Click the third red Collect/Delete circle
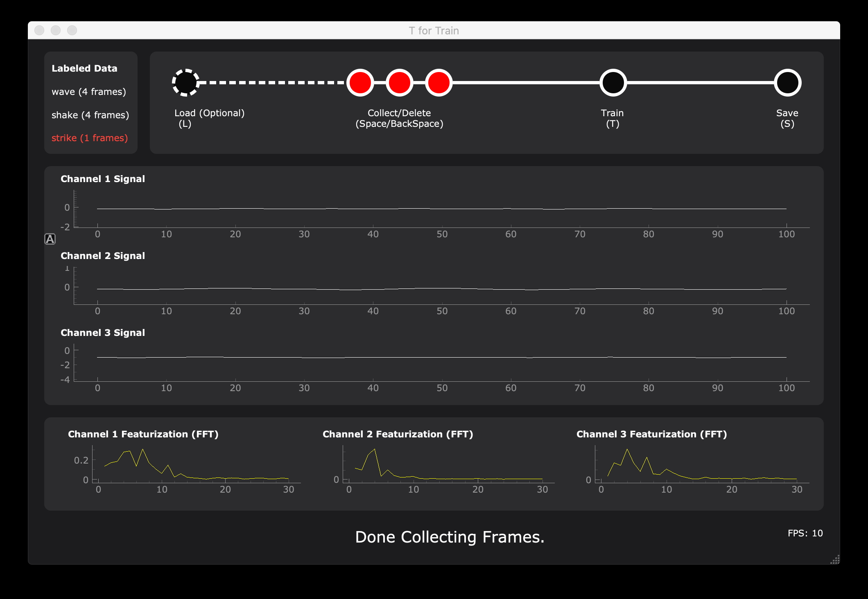Image resolution: width=868 pixels, height=599 pixels. click(439, 83)
